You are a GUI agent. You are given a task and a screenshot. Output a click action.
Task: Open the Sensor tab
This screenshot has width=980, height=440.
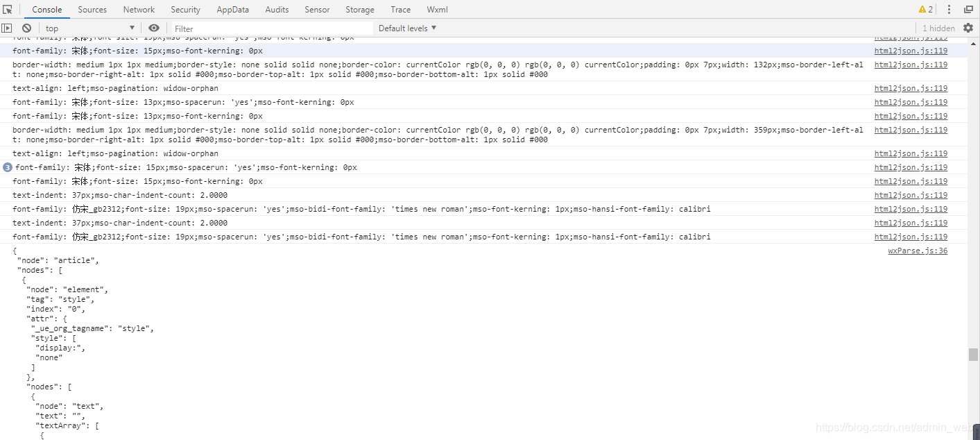317,10
